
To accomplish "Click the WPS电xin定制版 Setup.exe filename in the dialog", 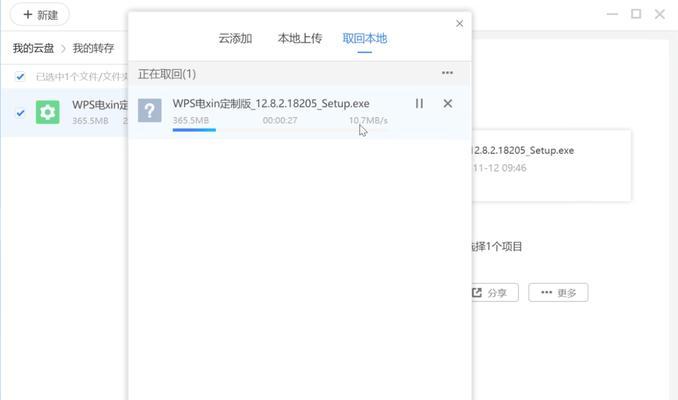I will [271, 103].
